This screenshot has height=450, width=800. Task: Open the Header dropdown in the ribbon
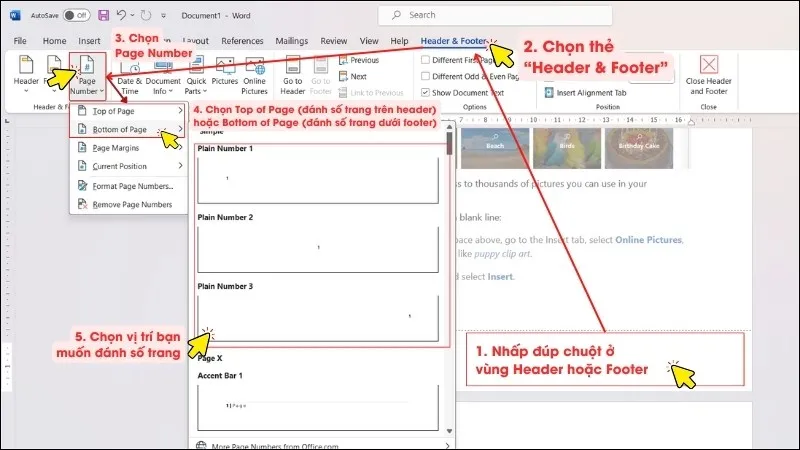pos(26,73)
